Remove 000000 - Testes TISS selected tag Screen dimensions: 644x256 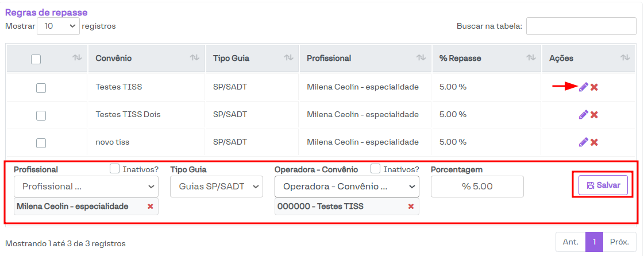click(411, 207)
